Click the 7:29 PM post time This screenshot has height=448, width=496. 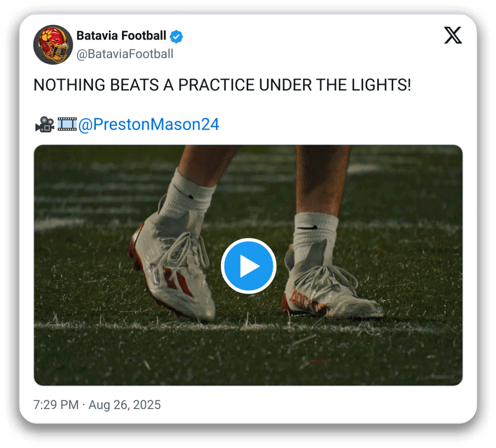(56, 405)
